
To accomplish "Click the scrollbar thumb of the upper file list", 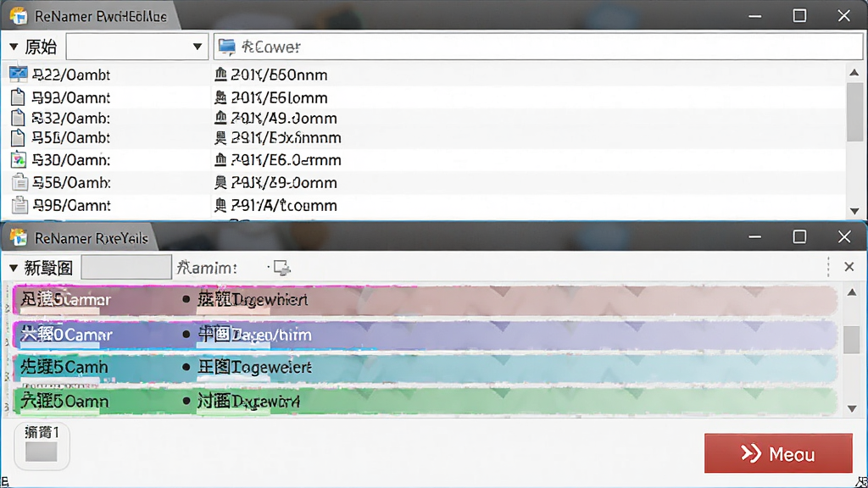I will tap(854, 113).
